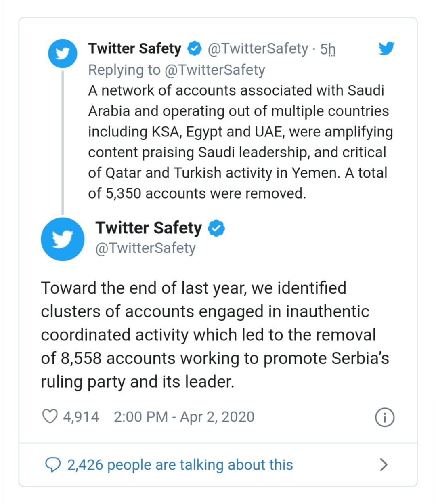Click the verified badge beside the main tweet name
This screenshot has height=504, width=436.
(216, 228)
